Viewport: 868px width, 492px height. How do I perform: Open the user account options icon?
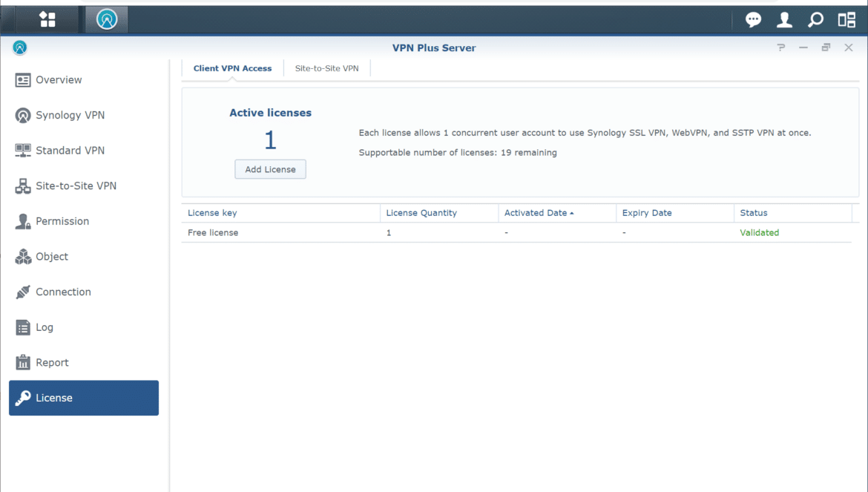tap(784, 20)
